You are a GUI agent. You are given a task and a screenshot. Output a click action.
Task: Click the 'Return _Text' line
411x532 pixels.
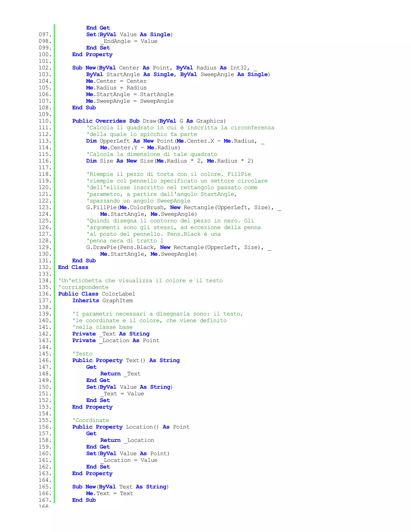click(120, 374)
